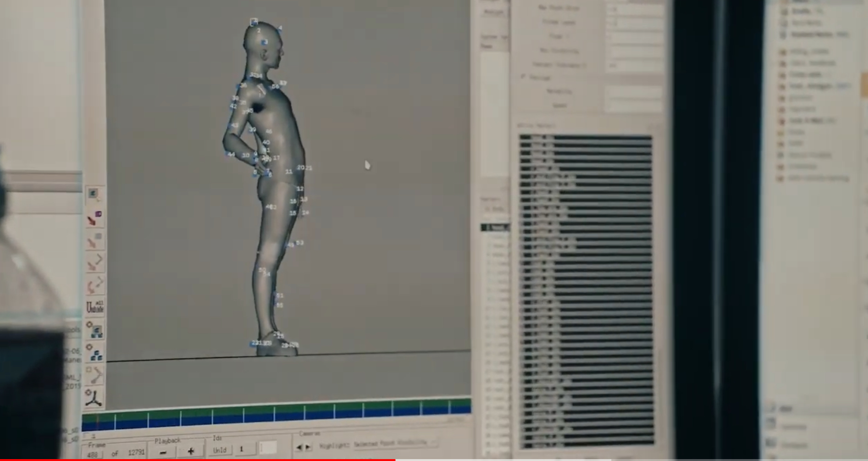
Task: Open the Highlight dropdown menu
Action: coord(395,443)
